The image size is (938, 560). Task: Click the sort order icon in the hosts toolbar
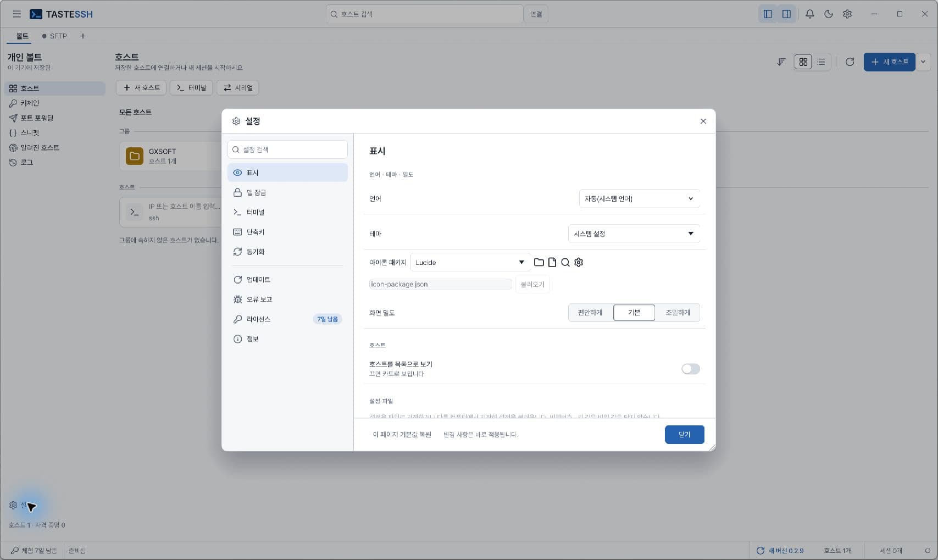click(x=781, y=62)
